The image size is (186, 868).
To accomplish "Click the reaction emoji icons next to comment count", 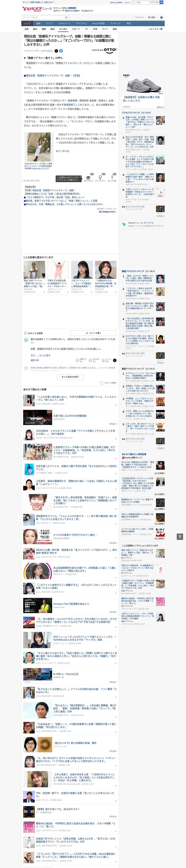I will (x=50, y=51).
